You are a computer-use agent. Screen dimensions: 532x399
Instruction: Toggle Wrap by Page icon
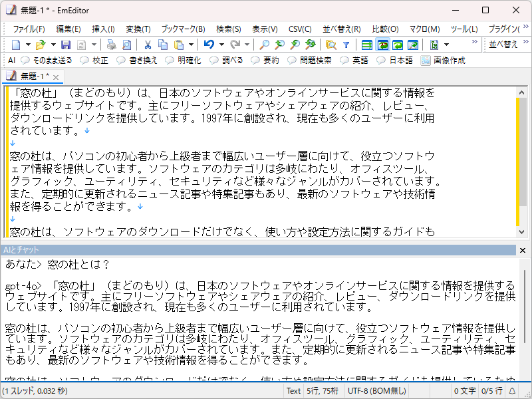(x=413, y=45)
